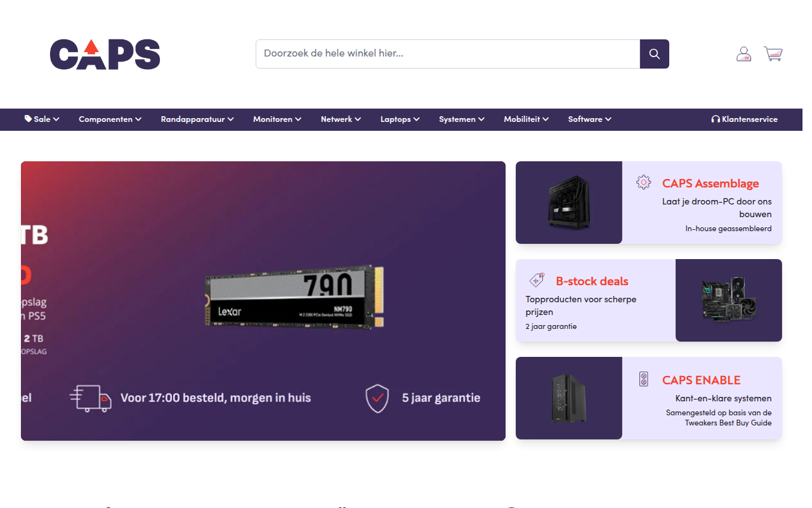Open the Mobiliteit menu
This screenshot has width=812, height=508.
[x=527, y=119]
